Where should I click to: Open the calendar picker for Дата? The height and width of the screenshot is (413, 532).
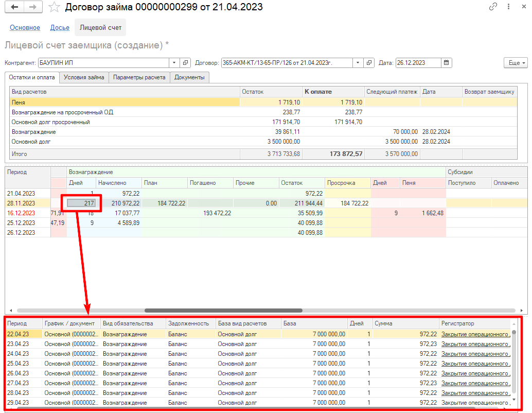pos(447,63)
